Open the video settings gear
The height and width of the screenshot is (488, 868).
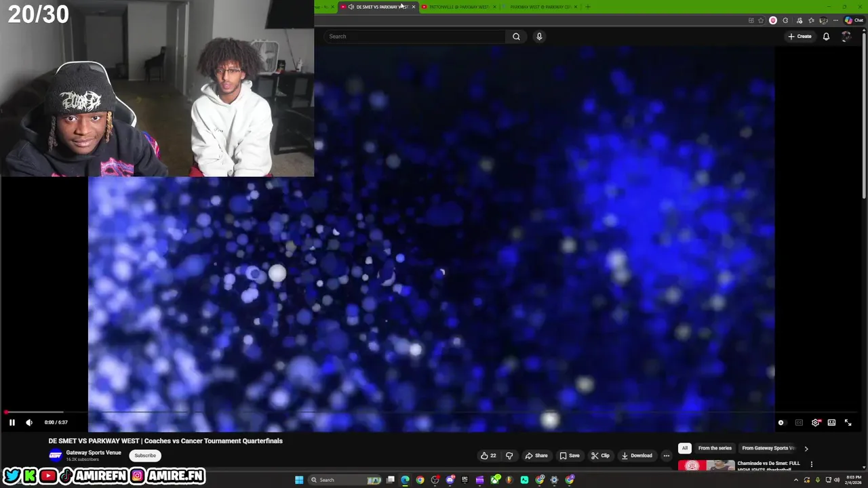point(816,422)
